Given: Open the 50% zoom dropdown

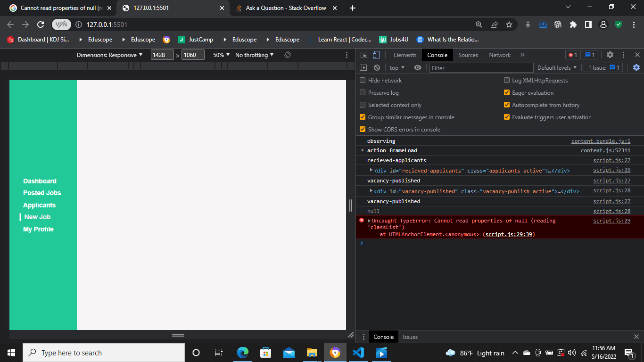Looking at the screenshot, I should pos(222,55).
